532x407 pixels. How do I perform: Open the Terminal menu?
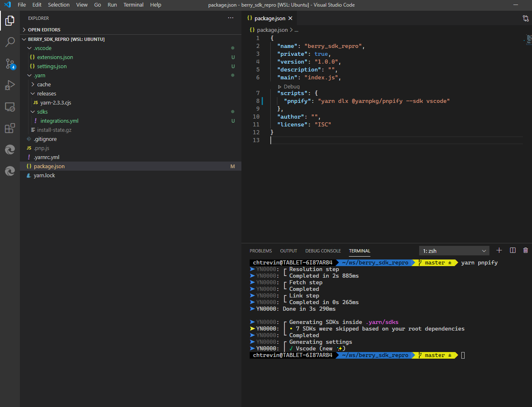[134, 5]
